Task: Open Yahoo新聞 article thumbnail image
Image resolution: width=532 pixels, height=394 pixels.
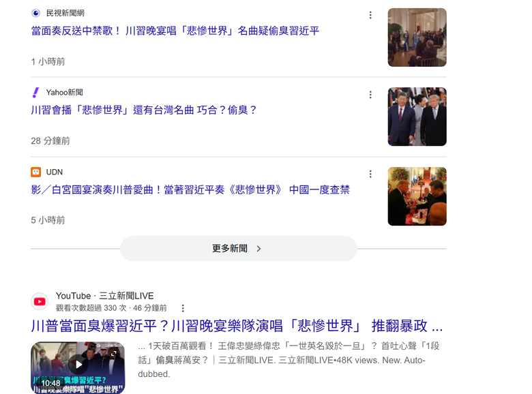Action: (417, 117)
